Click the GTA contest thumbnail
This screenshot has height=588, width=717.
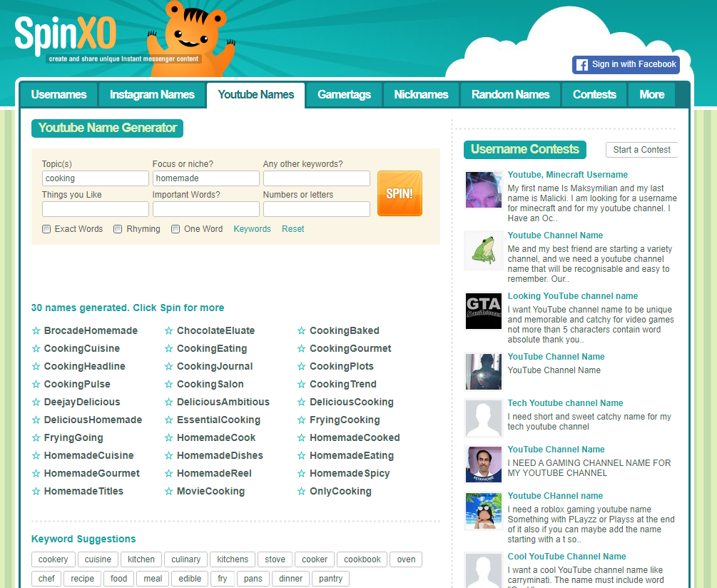coord(483,311)
